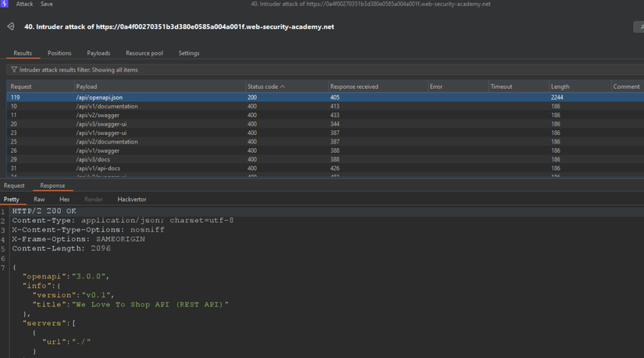Screen dimensions: 644x358
Task: Select the /api/v1/api-docs payload row
Action: click(325, 168)
